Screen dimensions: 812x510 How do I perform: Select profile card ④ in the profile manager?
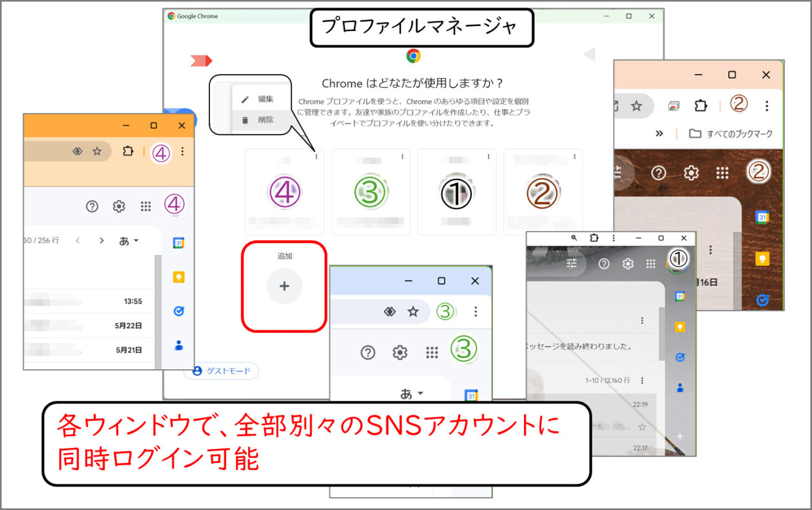point(284,192)
